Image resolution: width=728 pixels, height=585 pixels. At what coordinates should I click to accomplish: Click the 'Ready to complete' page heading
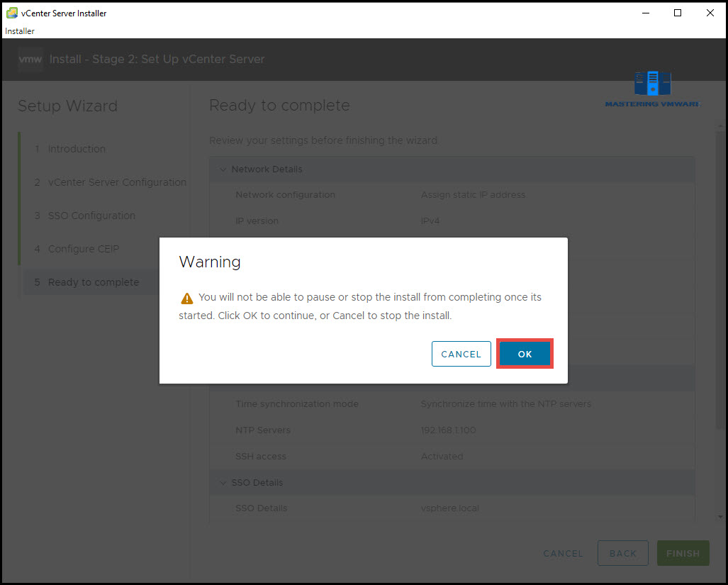click(279, 106)
